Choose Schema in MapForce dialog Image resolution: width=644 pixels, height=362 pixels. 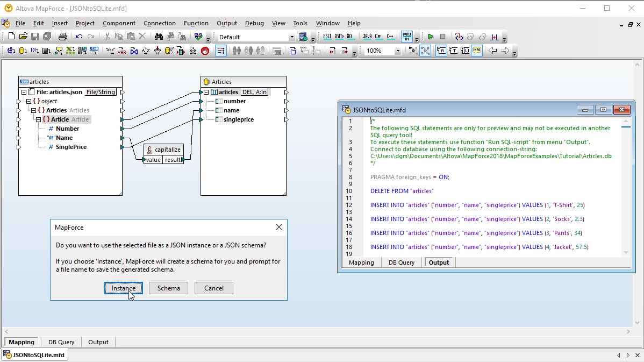click(x=169, y=288)
